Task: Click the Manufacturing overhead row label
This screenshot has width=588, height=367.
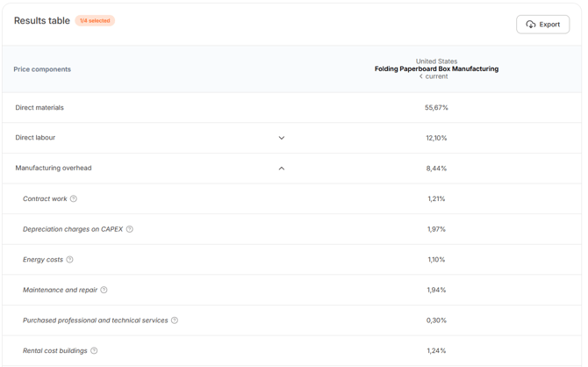Action: tap(54, 168)
